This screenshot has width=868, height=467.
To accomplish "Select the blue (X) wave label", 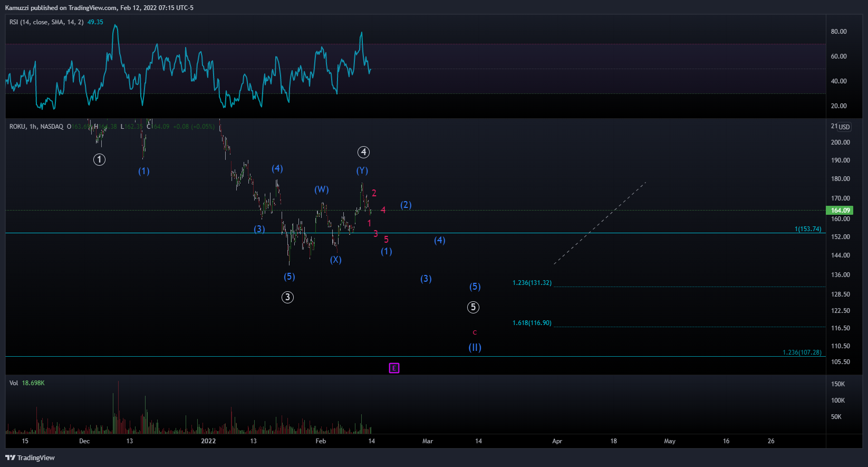I will tap(336, 260).
